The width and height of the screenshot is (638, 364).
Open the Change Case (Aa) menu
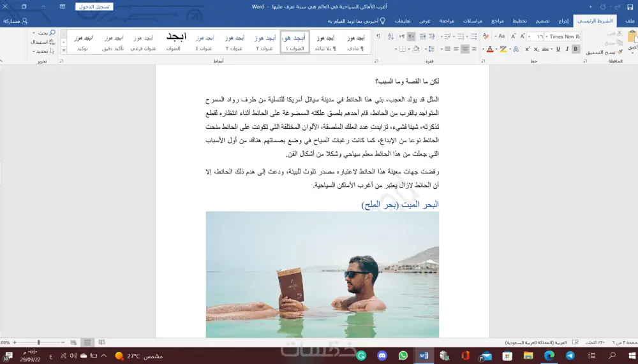coord(501,36)
